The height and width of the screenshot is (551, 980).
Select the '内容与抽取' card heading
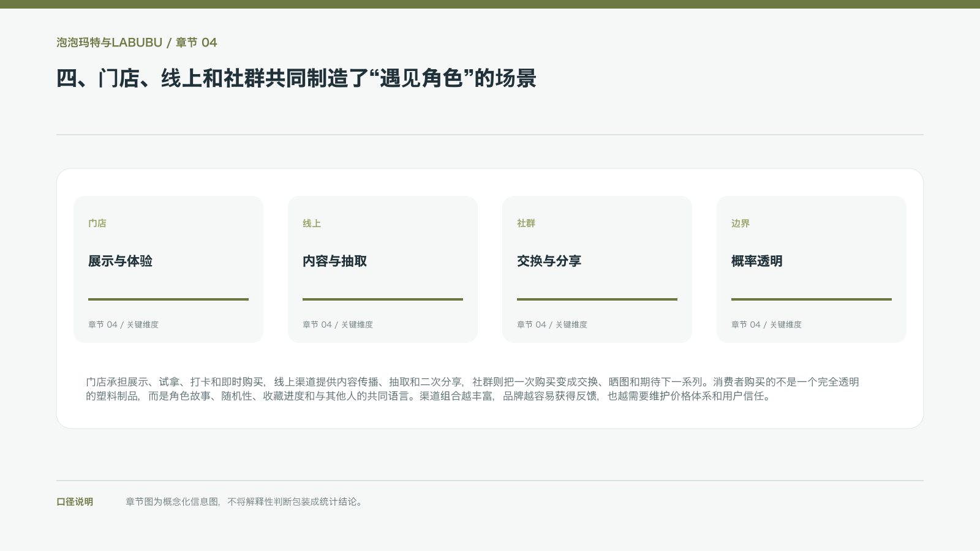tap(334, 261)
